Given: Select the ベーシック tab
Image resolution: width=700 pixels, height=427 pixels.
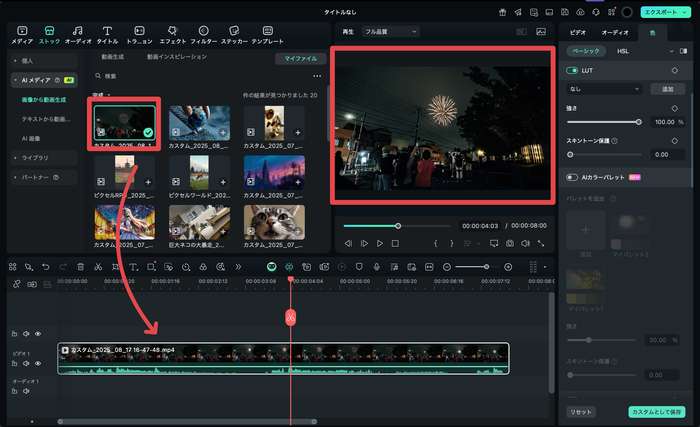Looking at the screenshot, I should pyautogui.click(x=586, y=51).
